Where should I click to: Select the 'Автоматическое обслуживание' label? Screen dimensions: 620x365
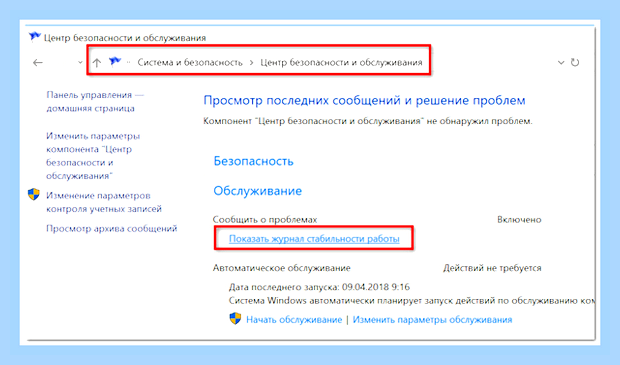click(x=282, y=268)
